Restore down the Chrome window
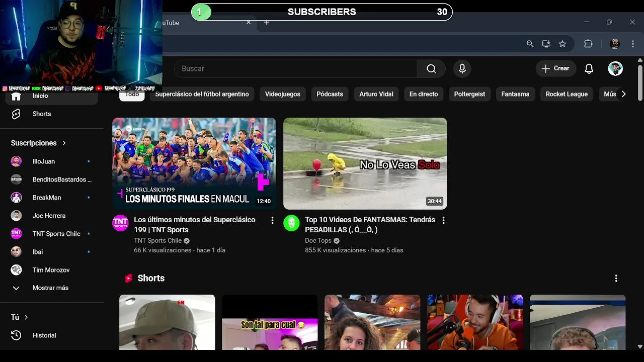Image resolution: width=644 pixels, height=362 pixels. click(609, 22)
